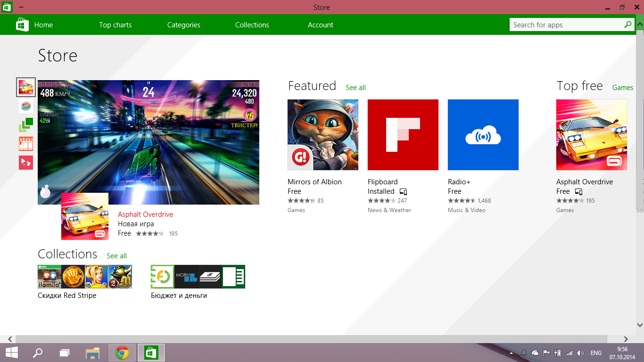Select the orange spotlight thumbnail
This screenshot has width=644, height=362.
click(26, 144)
